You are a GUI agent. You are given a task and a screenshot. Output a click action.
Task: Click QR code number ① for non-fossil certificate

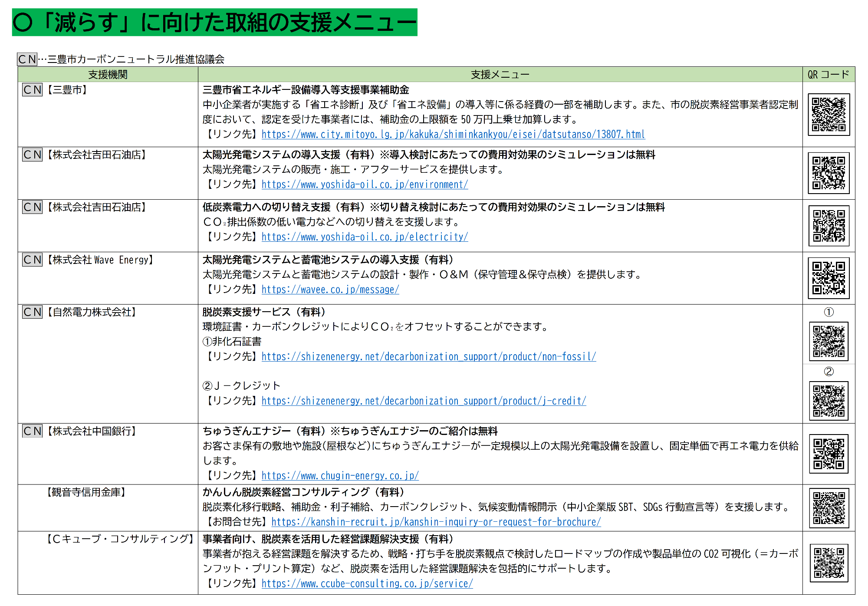pyautogui.click(x=829, y=341)
